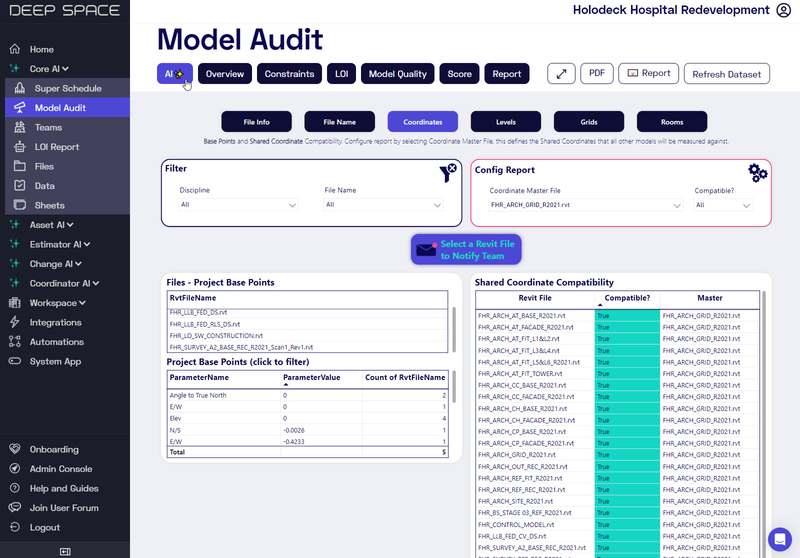Collapse sidebar using the bottom icon
This screenshot has width=800, height=558.
(x=65, y=551)
